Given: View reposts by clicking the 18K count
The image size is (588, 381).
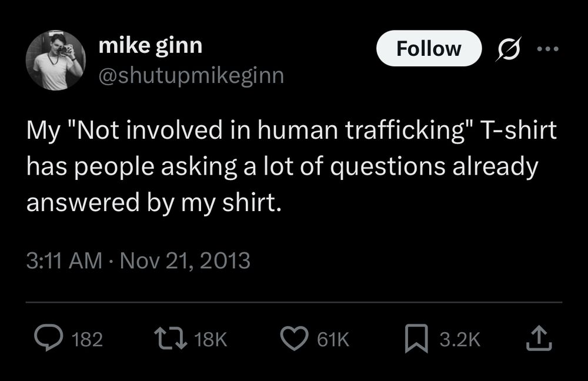Looking at the screenshot, I should (x=211, y=337).
